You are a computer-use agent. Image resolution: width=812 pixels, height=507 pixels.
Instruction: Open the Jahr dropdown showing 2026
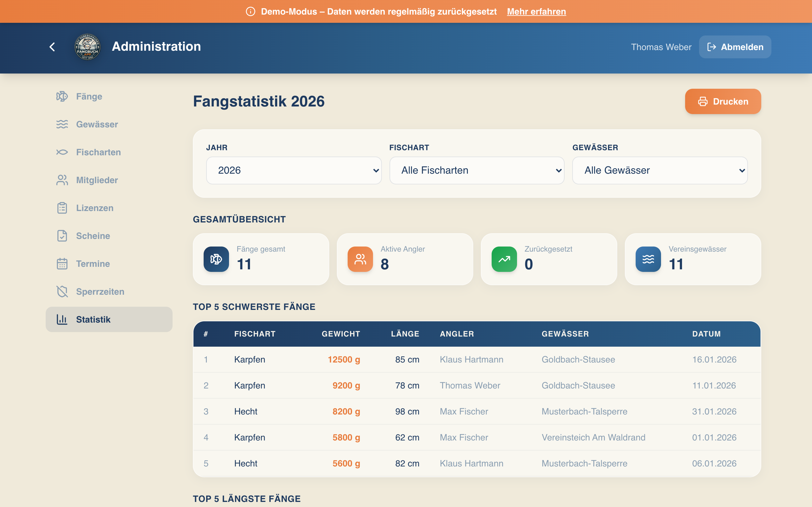tap(293, 170)
